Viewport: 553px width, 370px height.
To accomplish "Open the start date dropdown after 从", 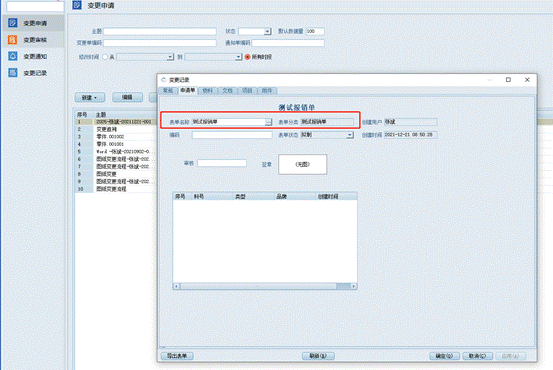I will [x=170, y=57].
